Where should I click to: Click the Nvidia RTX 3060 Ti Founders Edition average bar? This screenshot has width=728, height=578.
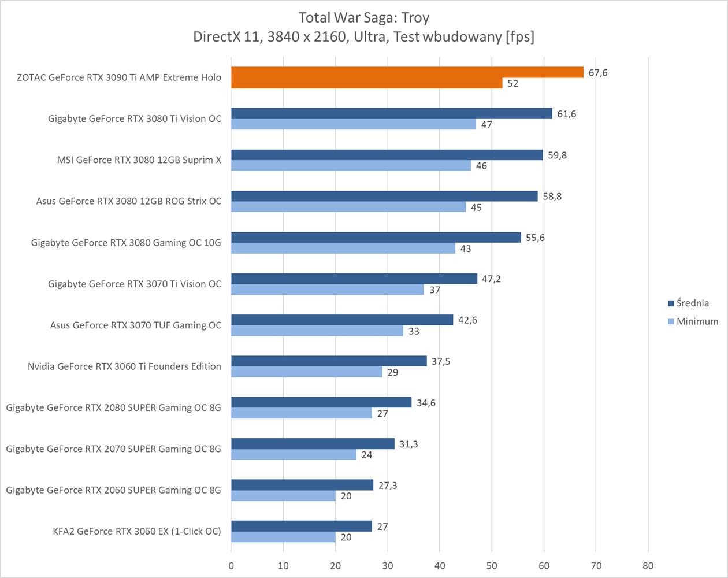pos(329,361)
